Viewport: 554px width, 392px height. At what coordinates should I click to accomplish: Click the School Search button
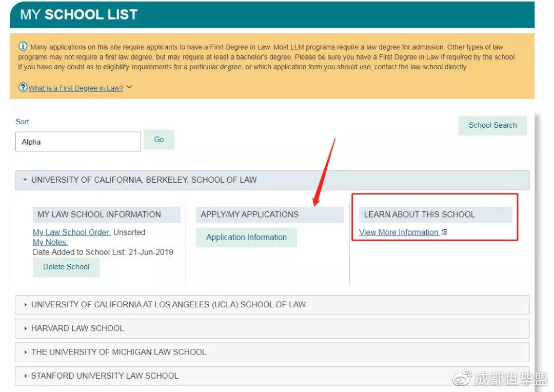click(492, 125)
